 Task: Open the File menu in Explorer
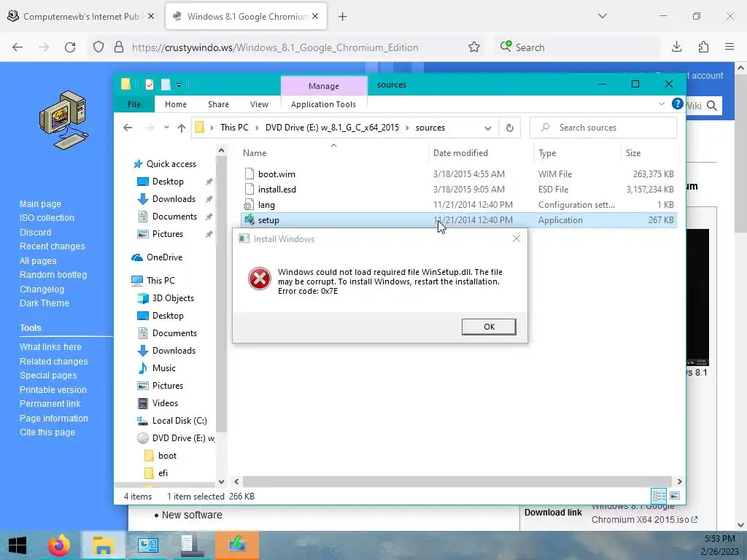(x=134, y=104)
